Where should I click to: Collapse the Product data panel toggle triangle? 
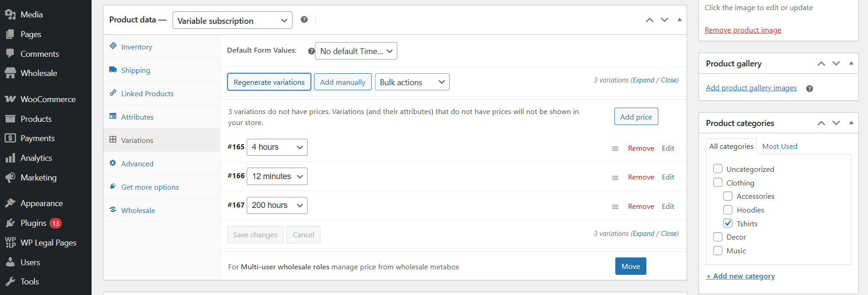pos(679,20)
